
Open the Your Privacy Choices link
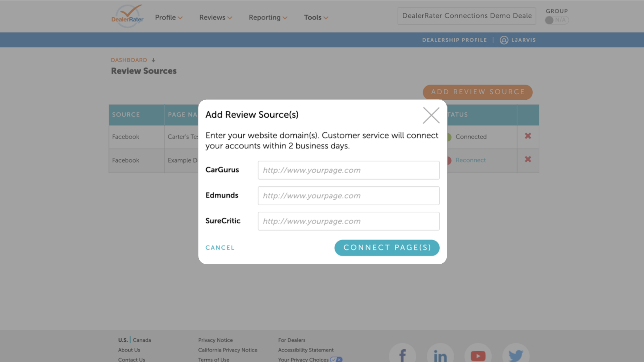point(303,359)
